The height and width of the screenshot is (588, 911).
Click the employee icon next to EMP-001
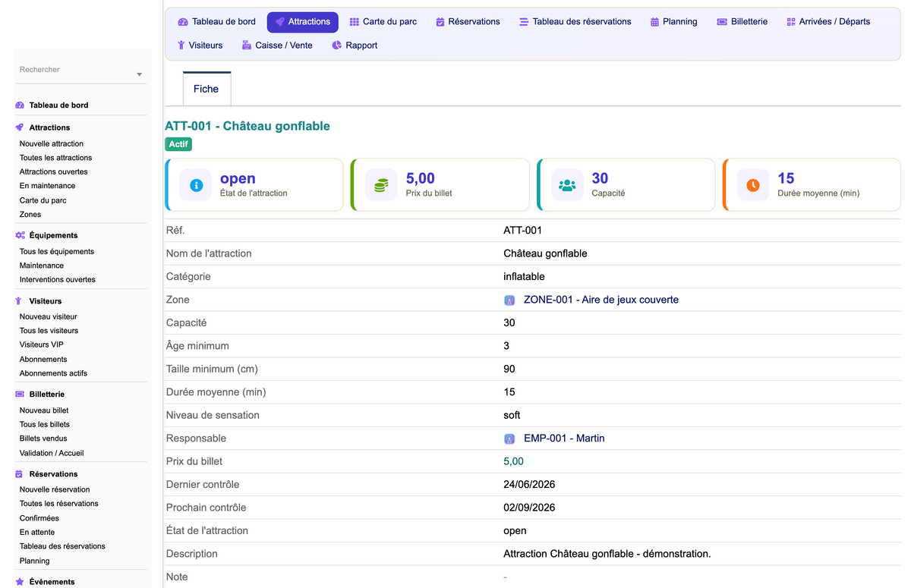[509, 439]
